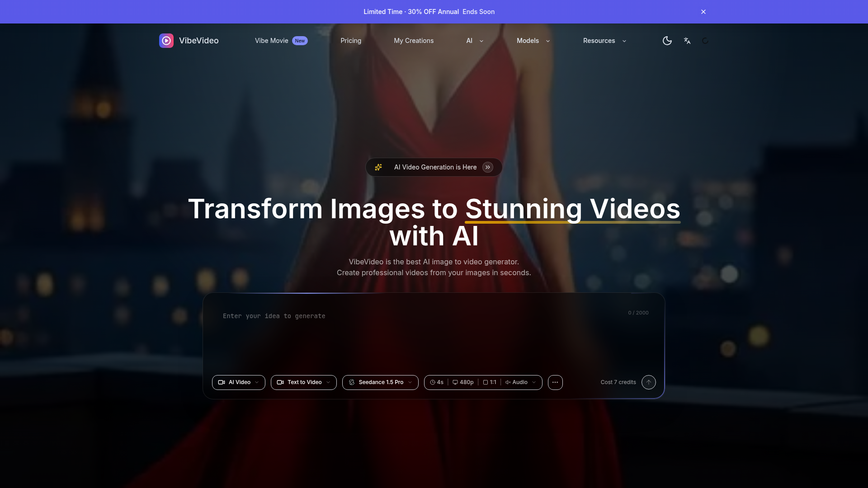Toggle dark mode moon icon
Image resolution: width=868 pixels, height=488 pixels.
click(x=667, y=41)
